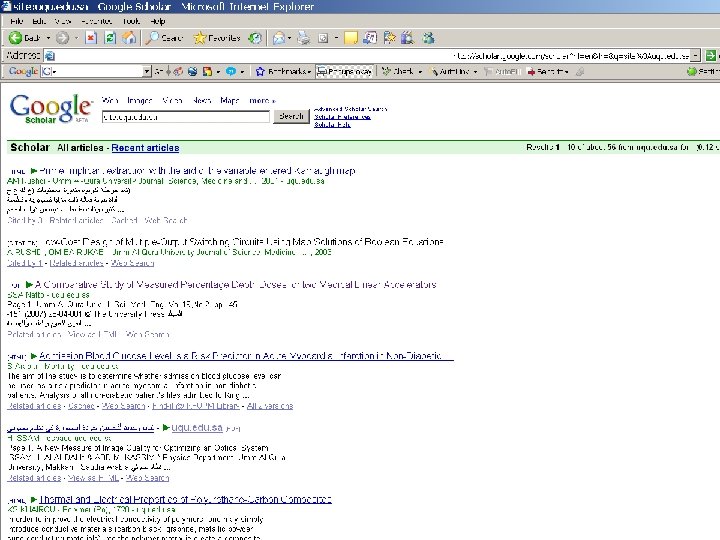Viewport: 720px width, 540px height.
Task: Click the Google Scholar logo
Action: pyautogui.click(x=50, y=109)
